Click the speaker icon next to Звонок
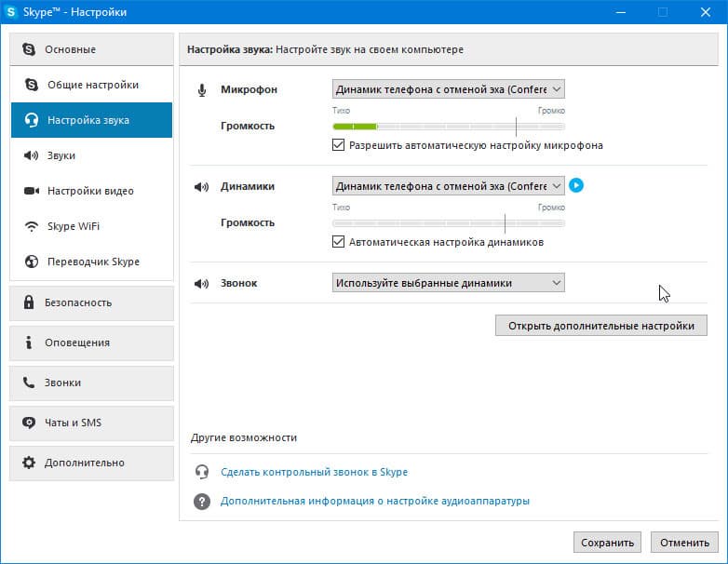728x564 pixels. click(201, 283)
